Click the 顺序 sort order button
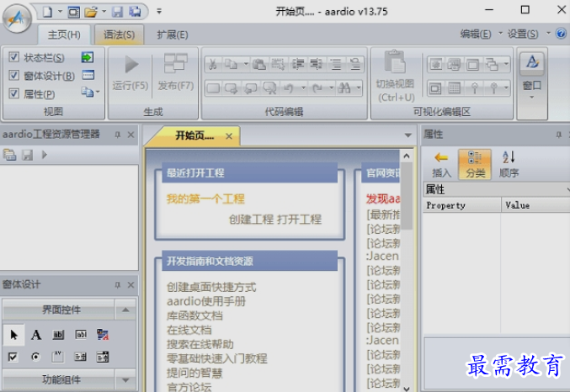 pos(509,165)
